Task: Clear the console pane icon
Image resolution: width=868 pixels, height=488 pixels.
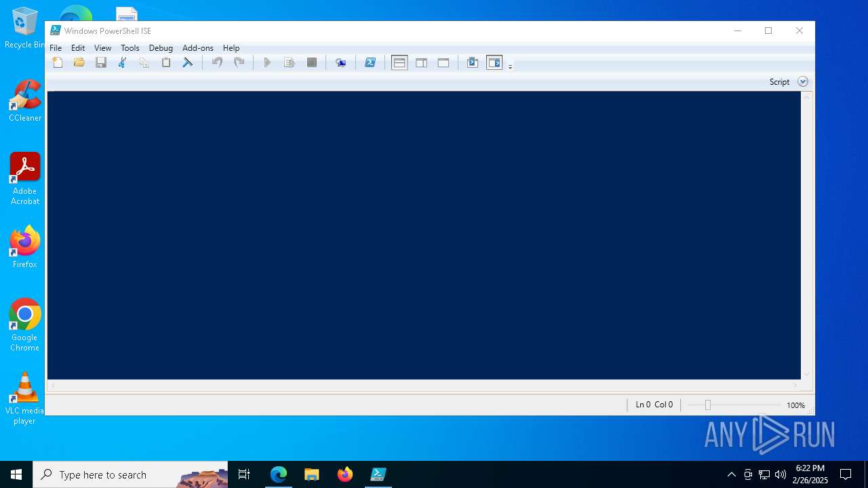Action: click(188, 62)
